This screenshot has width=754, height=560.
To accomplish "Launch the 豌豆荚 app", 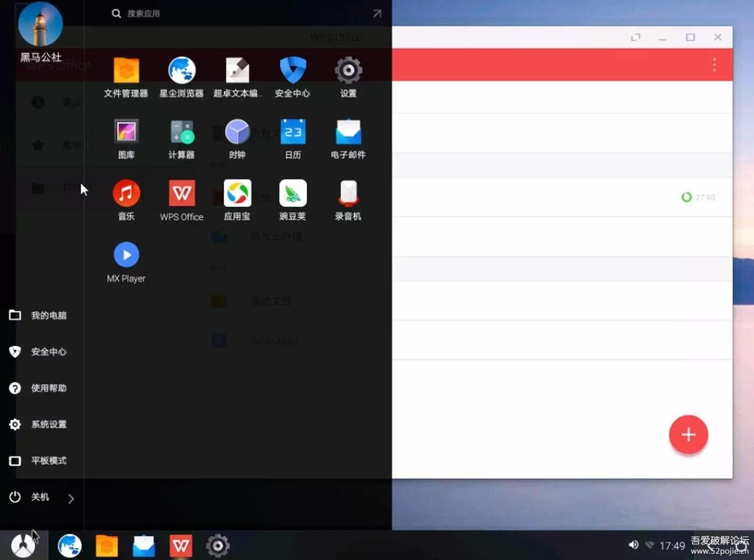I will (x=293, y=193).
